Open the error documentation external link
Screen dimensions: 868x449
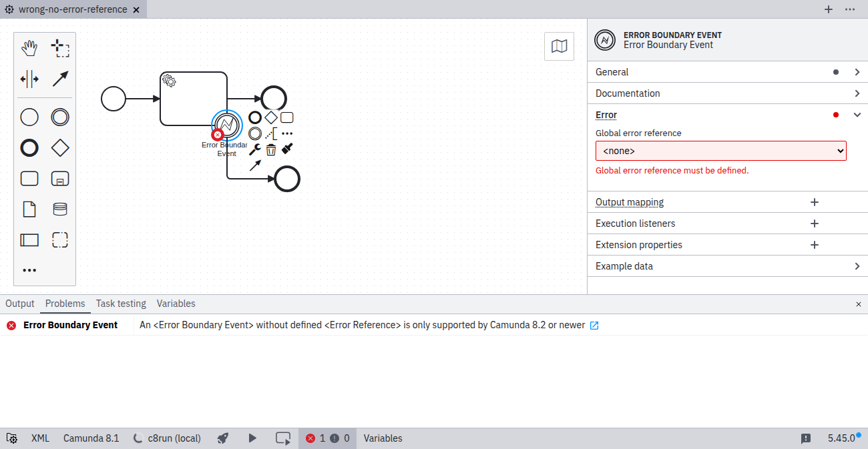click(x=594, y=326)
